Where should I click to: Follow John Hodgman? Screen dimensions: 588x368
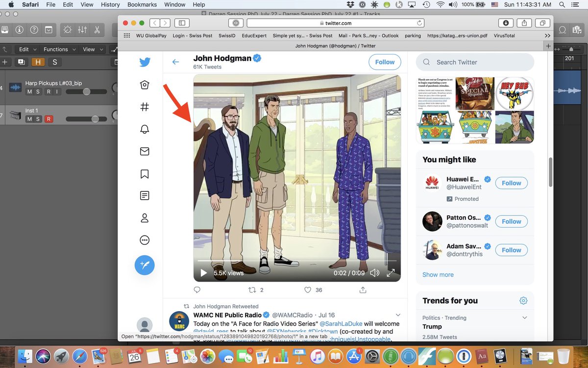[x=385, y=62]
